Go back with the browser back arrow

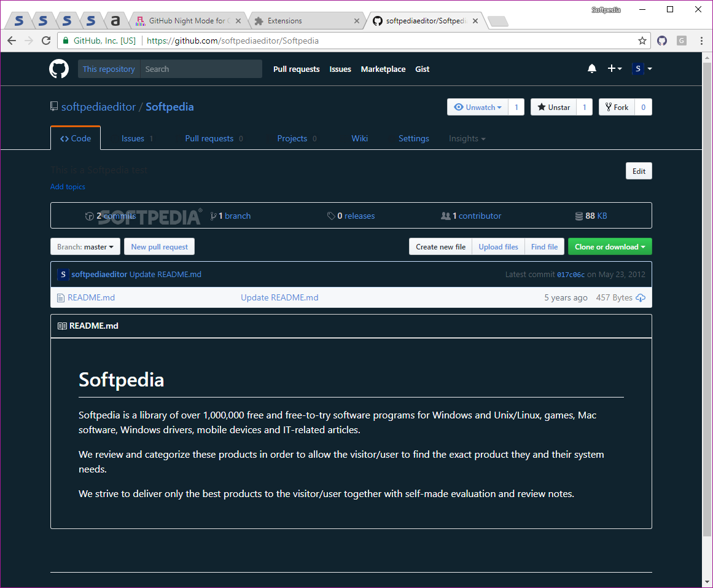tap(12, 41)
